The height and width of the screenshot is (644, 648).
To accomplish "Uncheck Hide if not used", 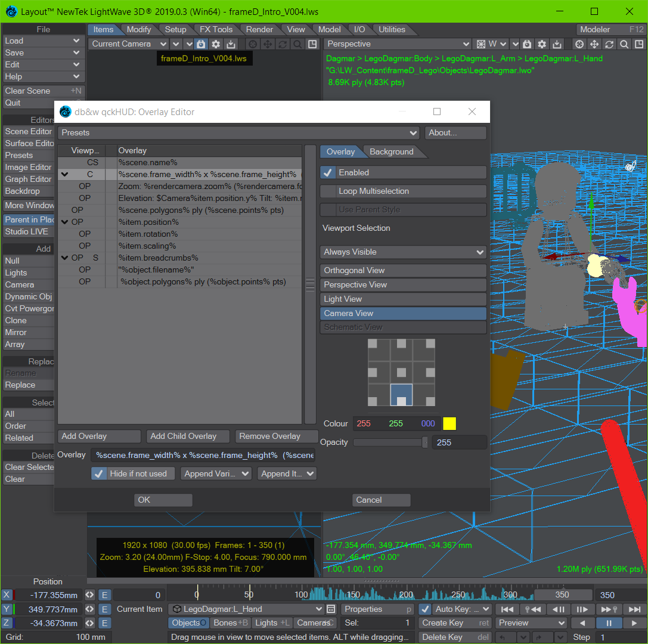I will tap(99, 473).
